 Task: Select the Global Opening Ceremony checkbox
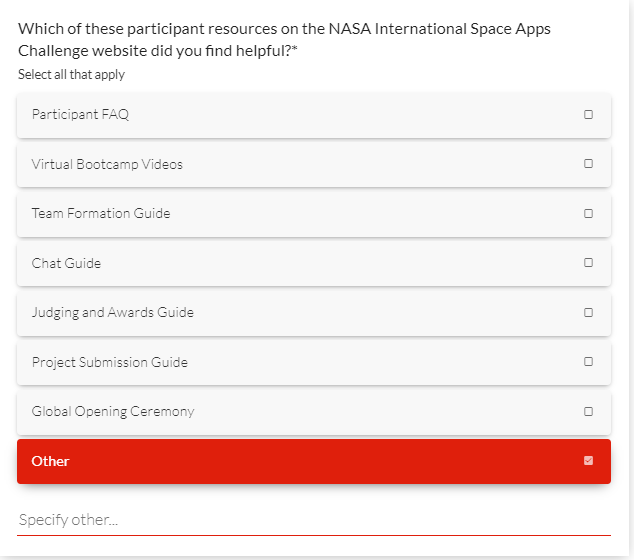[588, 412]
